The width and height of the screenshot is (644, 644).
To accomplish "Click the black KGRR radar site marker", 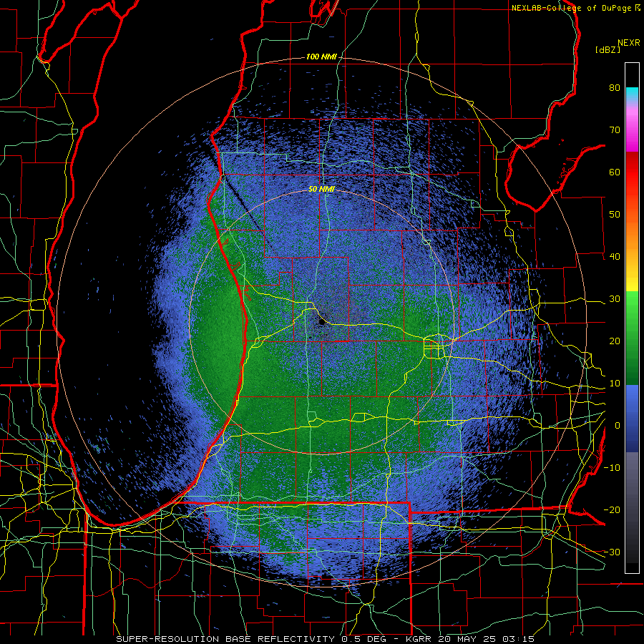I will pos(321,323).
